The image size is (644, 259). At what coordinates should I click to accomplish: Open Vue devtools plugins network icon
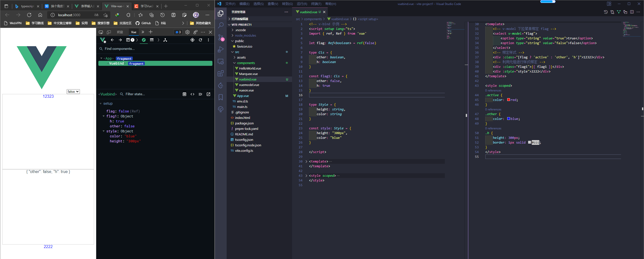tap(165, 40)
